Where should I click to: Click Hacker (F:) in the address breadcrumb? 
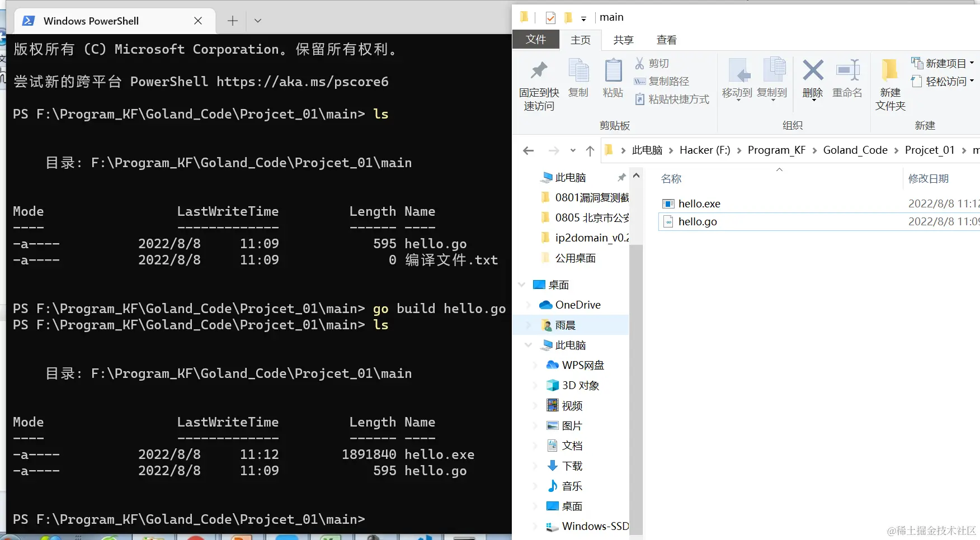pos(705,150)
